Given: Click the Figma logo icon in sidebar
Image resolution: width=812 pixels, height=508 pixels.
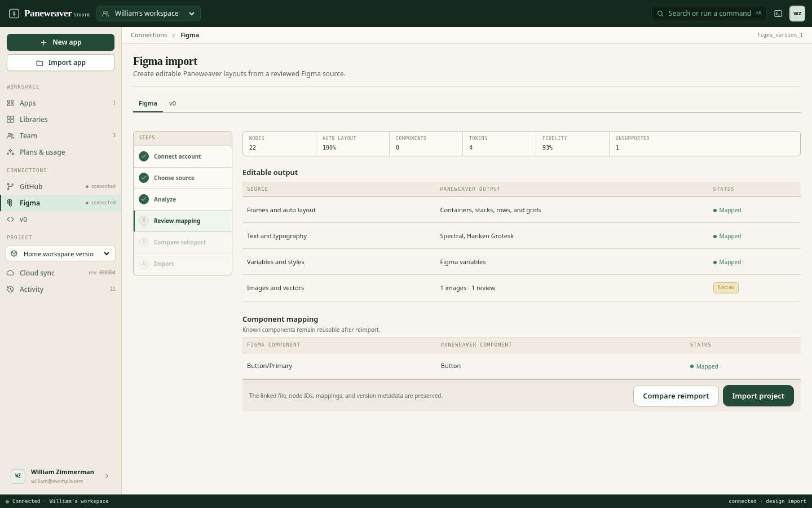Looking at the screenshot, I should pyautogui.click(x=10, y=203).
